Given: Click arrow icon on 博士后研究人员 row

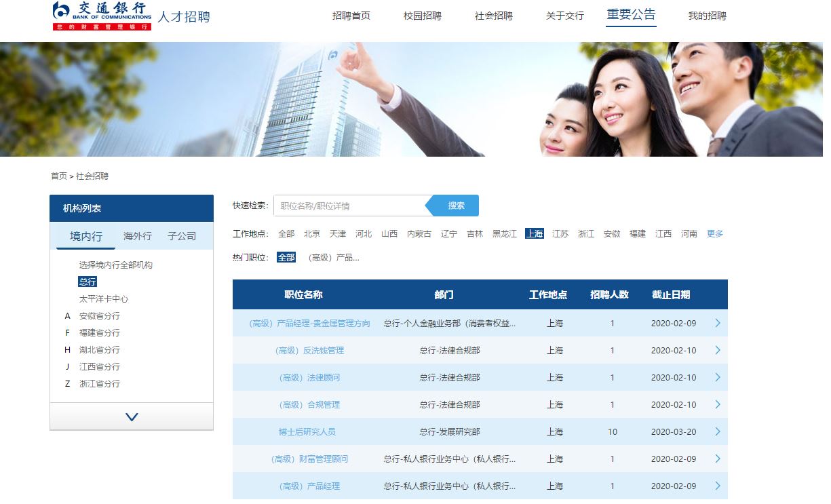Looking at the screenshot, I should click(718, 431).
